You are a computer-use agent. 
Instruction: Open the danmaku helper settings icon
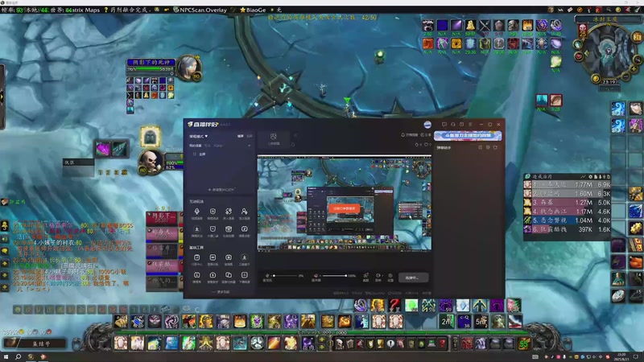[x=488, y=147]
